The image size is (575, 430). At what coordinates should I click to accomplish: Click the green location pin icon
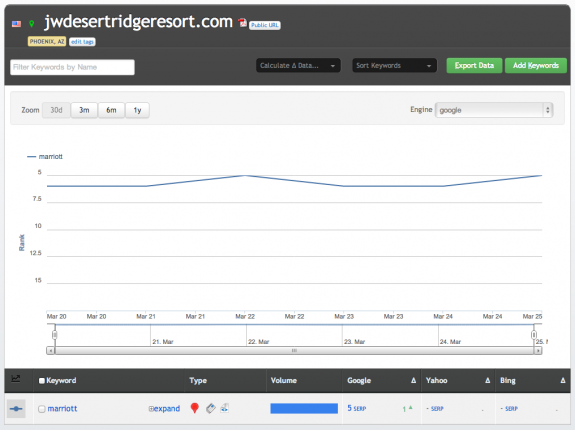click(x=32, y=24)
